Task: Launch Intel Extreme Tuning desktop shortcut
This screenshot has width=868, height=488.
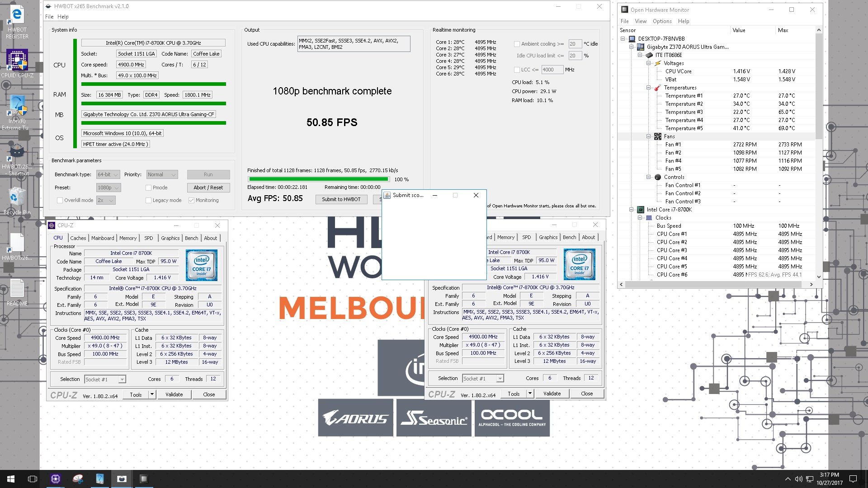Action: [x=17, y=113]
